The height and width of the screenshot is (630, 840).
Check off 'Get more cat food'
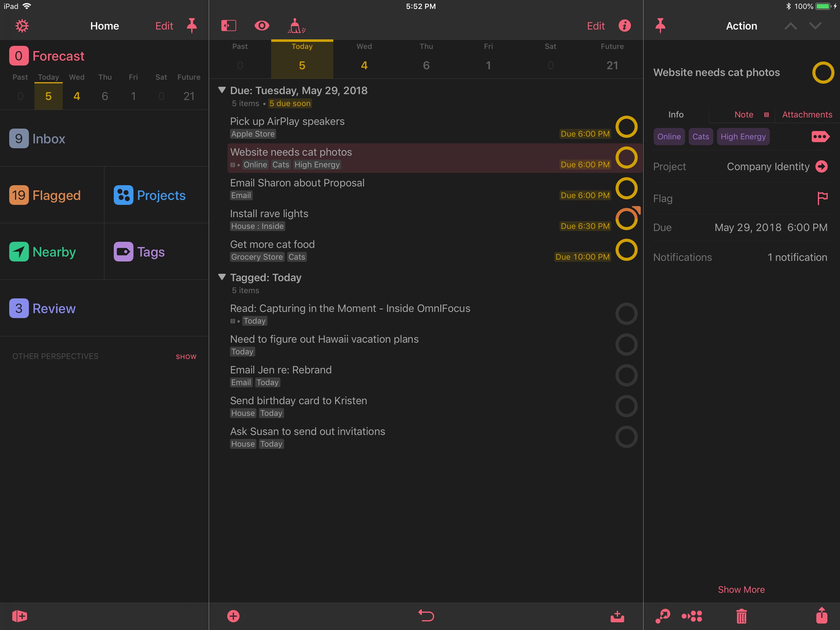pyautogui.click(x=627, y=250)
